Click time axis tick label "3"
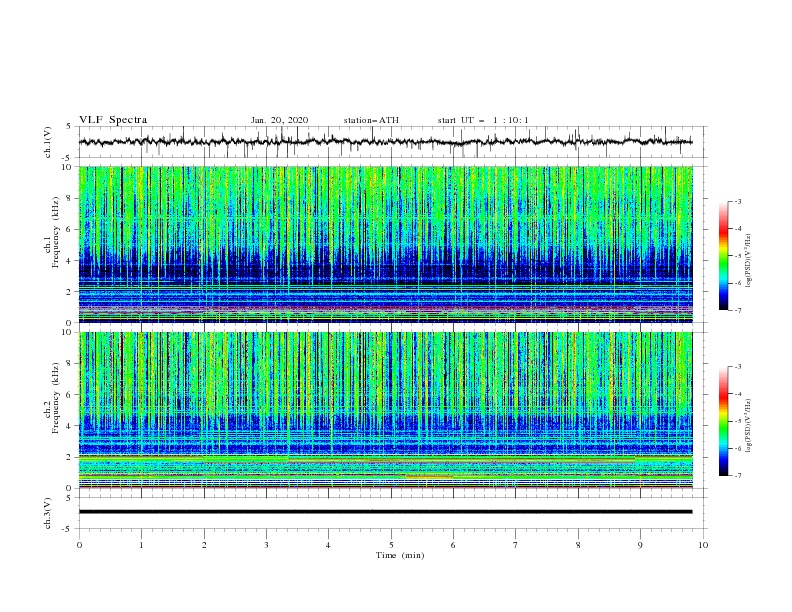 [x=266, y=545]
